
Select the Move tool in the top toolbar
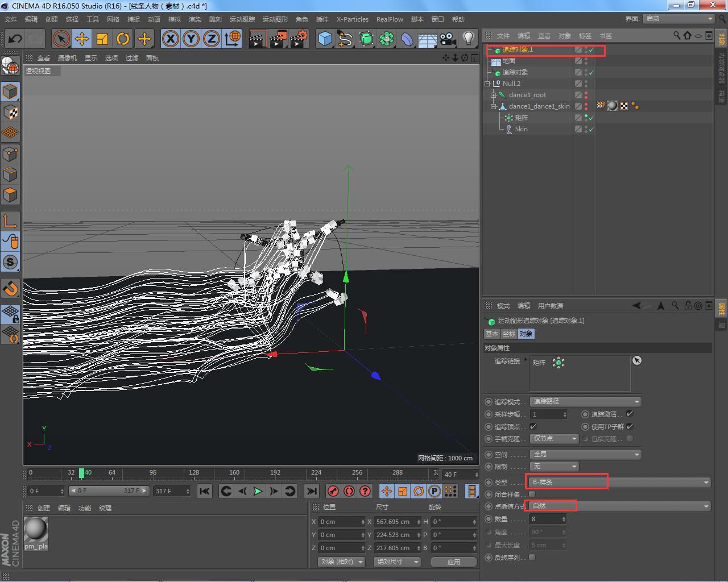click(x=82, y=39)
